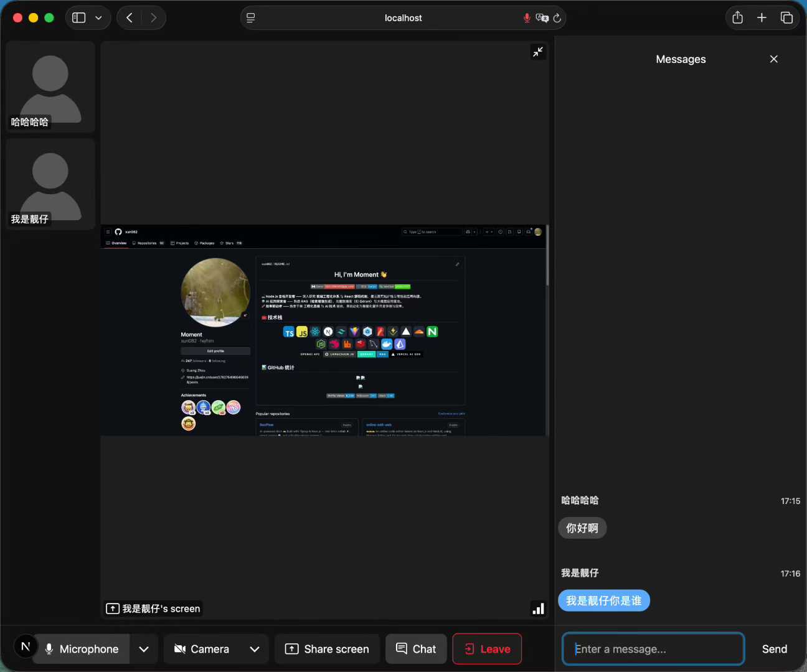Click the Enter a message input field

pos(653,648)
